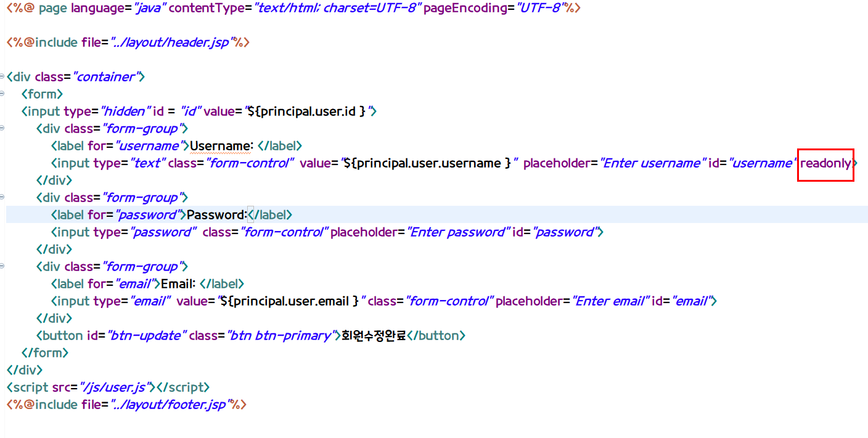The image size is (868, 438).
Task: Collapse the div container fold marker
Action: (x=2, y=77)
